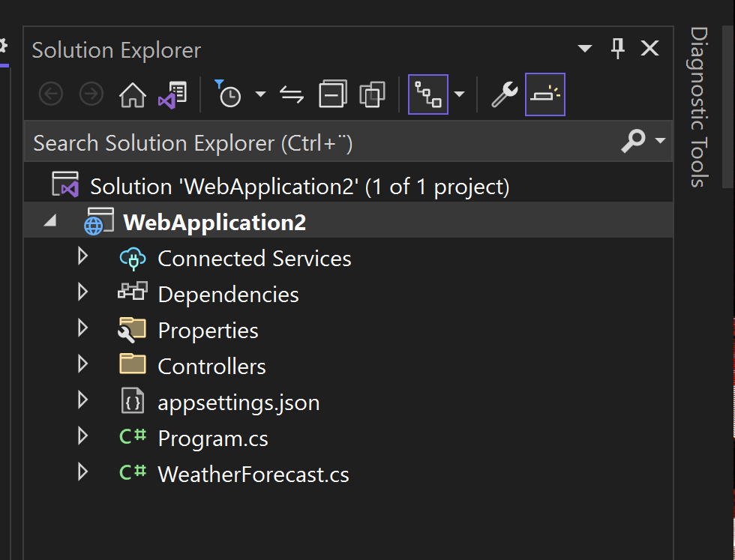Image resolution: width=735 pixels, height=560 pixels.
Task: Toggle Preview Selected Items button
Action: point(545,94)
